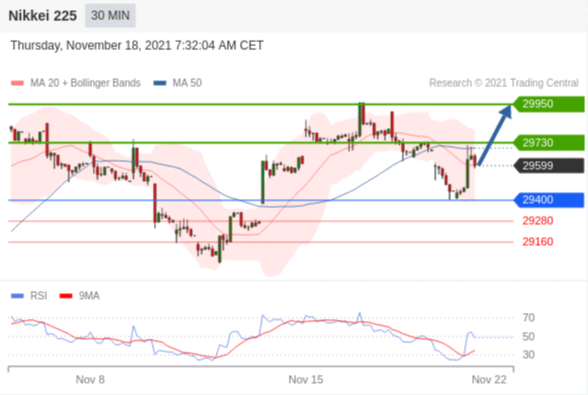588x395 pixels.
Task: Click the green 29730 resistance price tag
Action: coord(549,143)
